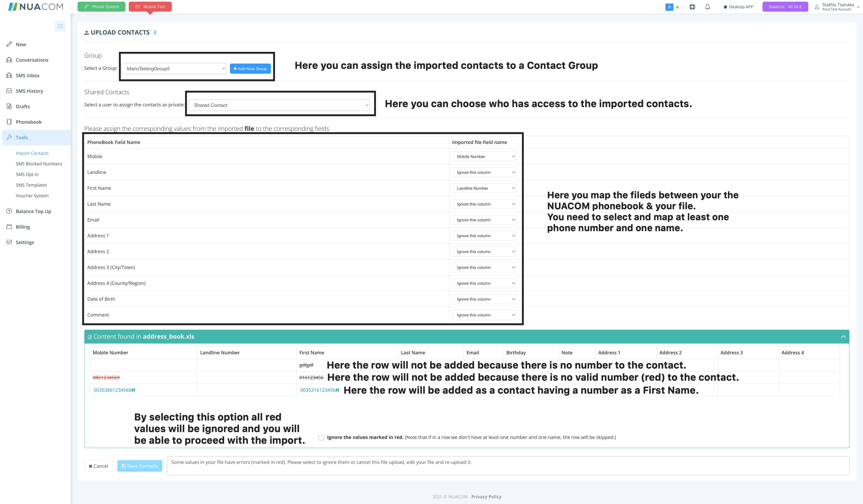Click the Cancel button
Screen dimensions: 863x504
[98, 466]
